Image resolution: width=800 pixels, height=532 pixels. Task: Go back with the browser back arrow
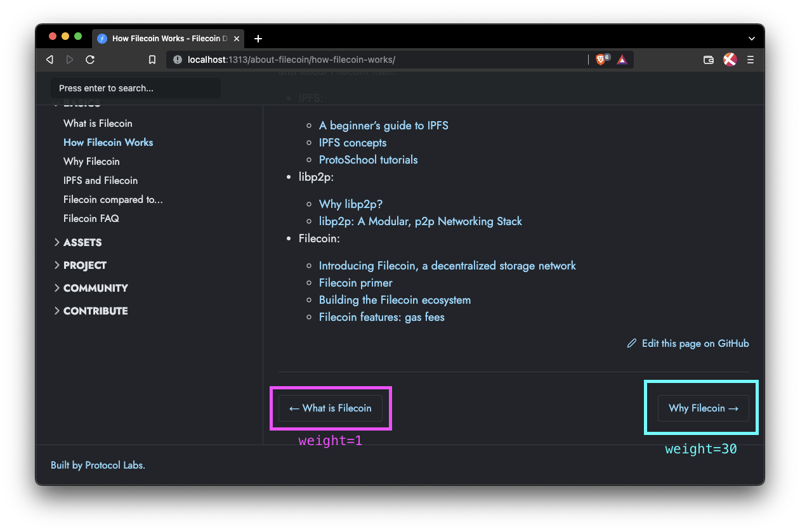(49, 60)
